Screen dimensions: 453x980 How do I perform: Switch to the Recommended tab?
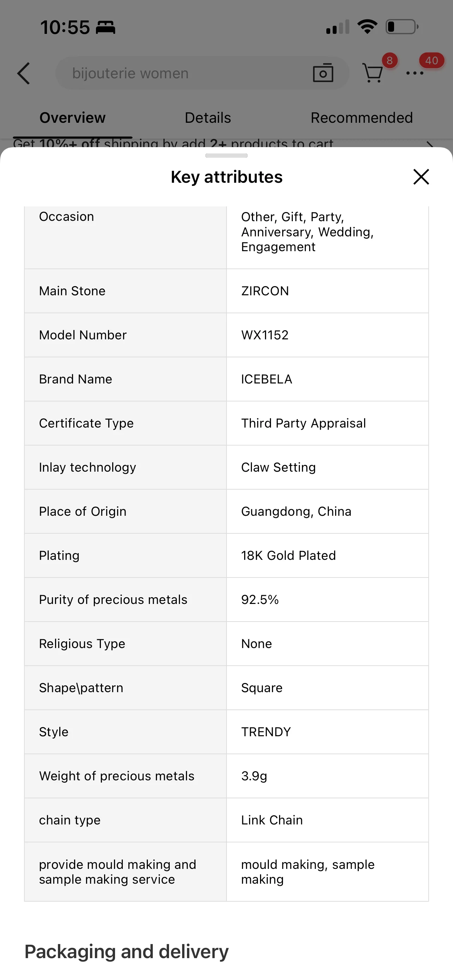pyautogui.click(x=362, y=117)
